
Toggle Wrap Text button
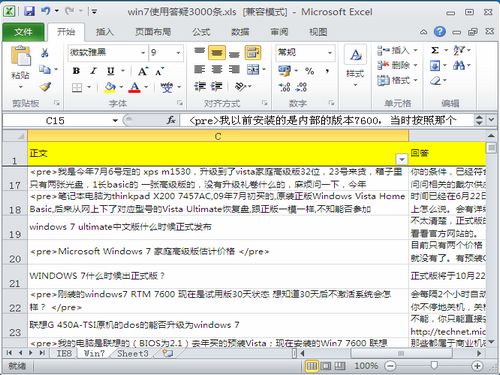253,52
